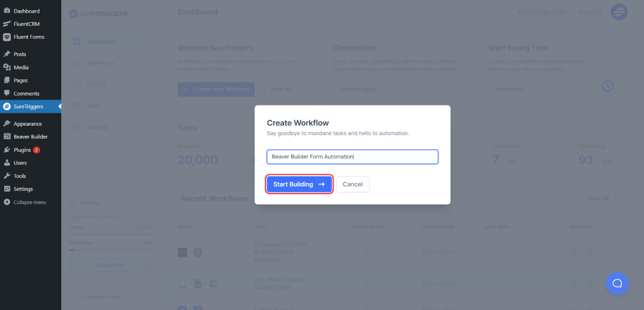
Task: Open the Dashboard icon in WordPress menu
Action: (7, 11)
